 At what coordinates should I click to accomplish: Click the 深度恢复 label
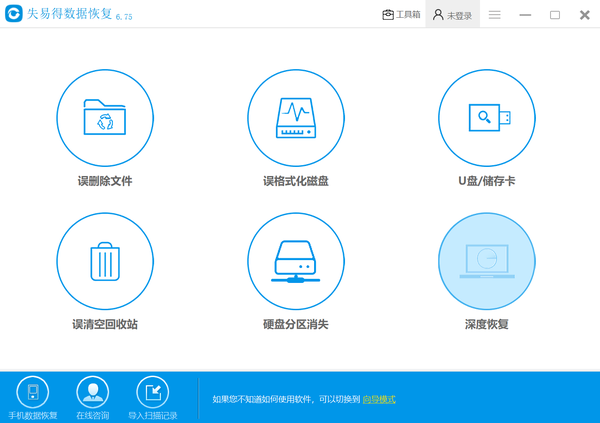pos(487,324)
